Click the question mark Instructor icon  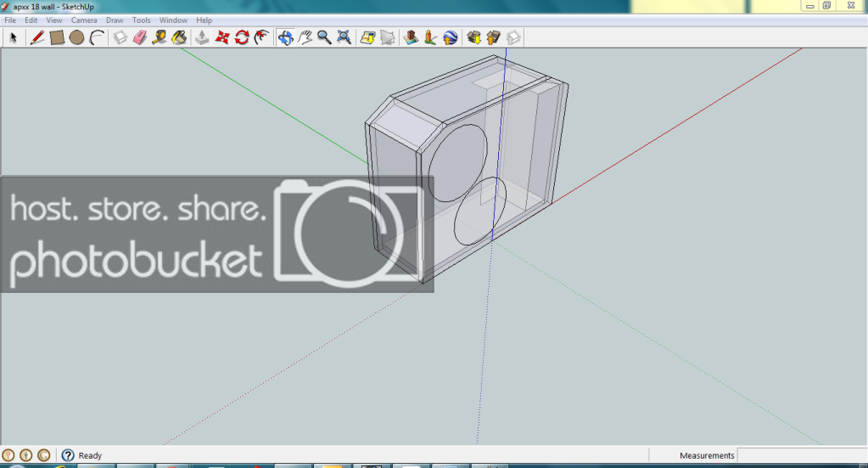point(68,455)
